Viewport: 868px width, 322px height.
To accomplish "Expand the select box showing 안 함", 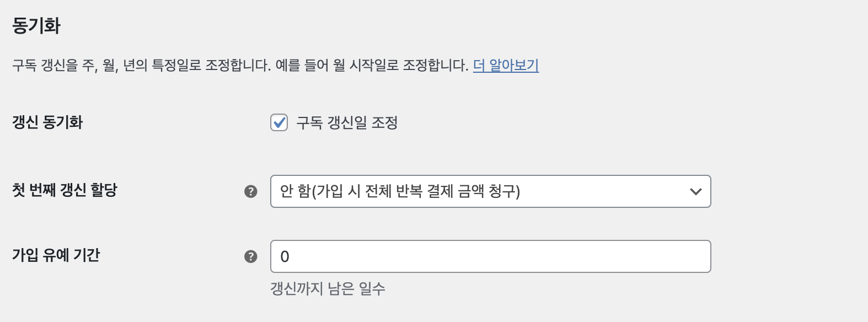I will 490,191.
